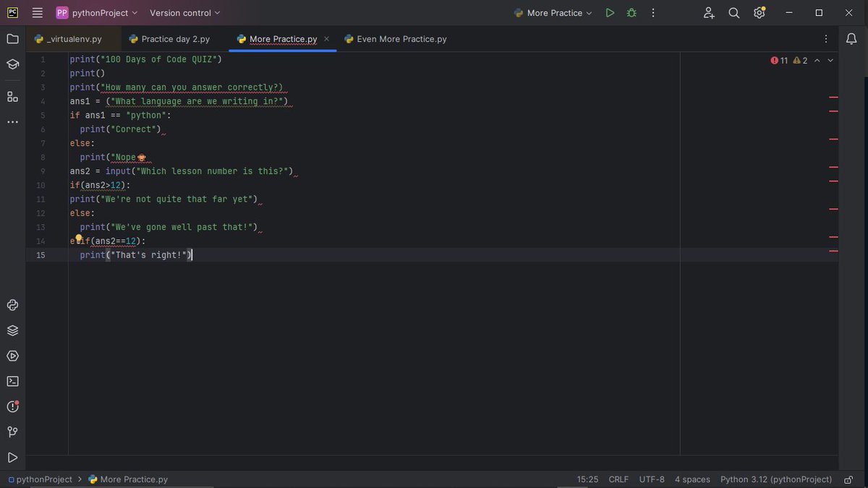Open the Git version control tool window
Image resolution: width=868 pixels, height=488 pixels.
tap(12, 432)
